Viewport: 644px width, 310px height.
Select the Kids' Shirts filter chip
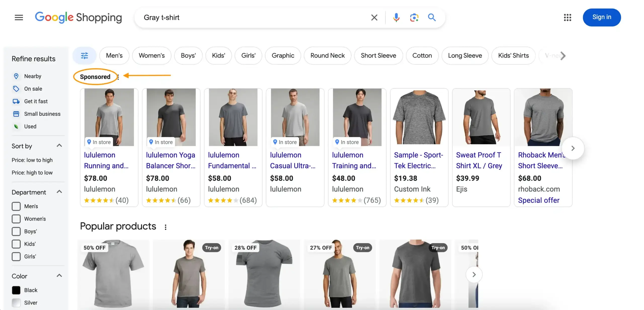513,56
